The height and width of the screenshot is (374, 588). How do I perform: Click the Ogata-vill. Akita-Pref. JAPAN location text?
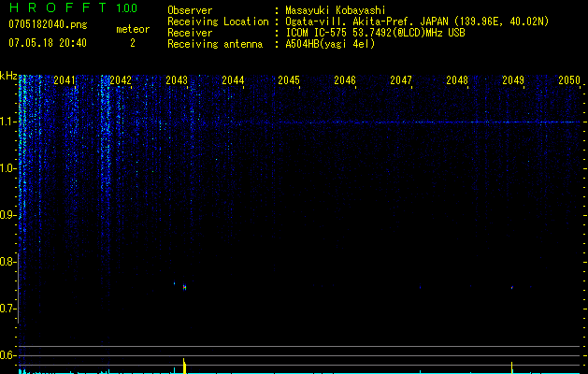[417, 22]
